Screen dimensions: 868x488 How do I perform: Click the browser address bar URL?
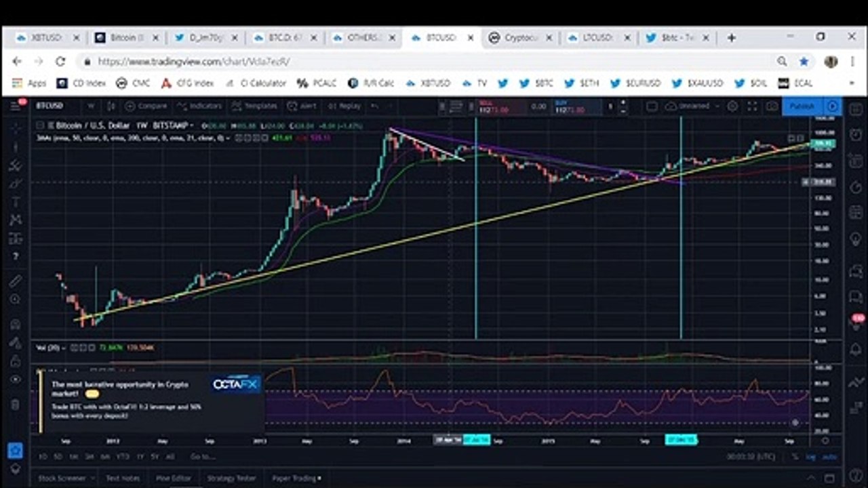tap(194, 62)
